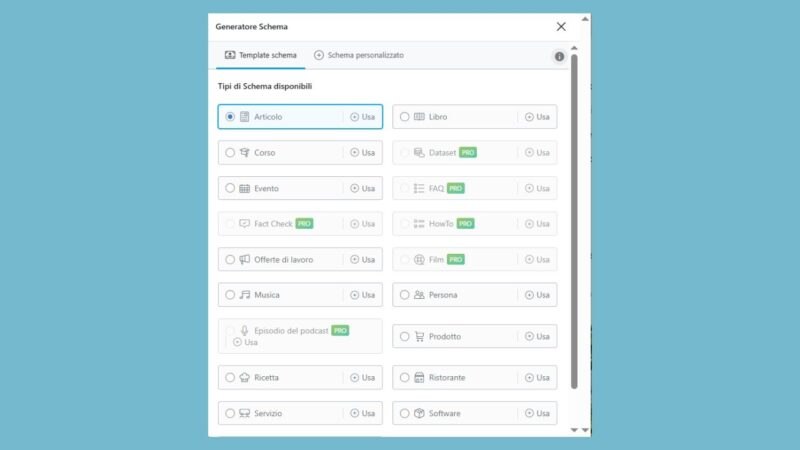Click the PRO badge next to HowTo
Image resolution: width=800 pixels, height=450 pixels.
(x=465, y=223)
